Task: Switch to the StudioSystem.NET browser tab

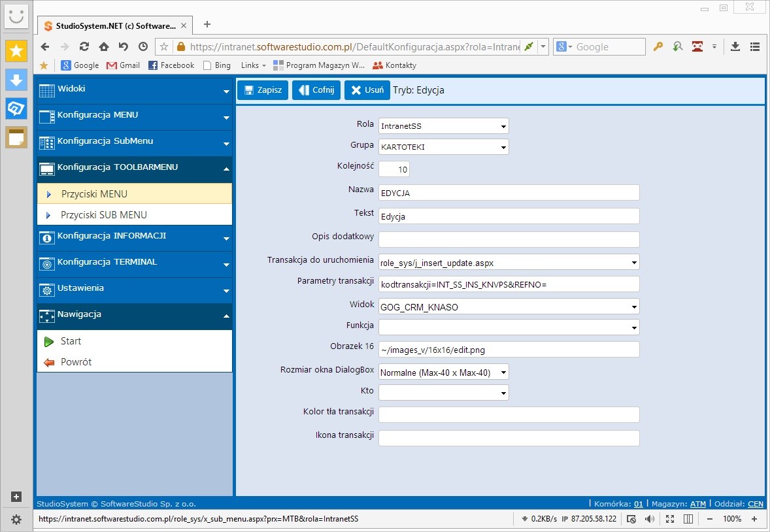Action: (116, 26)
